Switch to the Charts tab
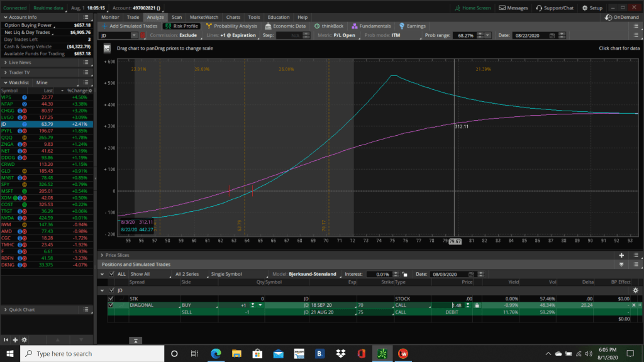The image size is (644, 362). click(233, 17)
